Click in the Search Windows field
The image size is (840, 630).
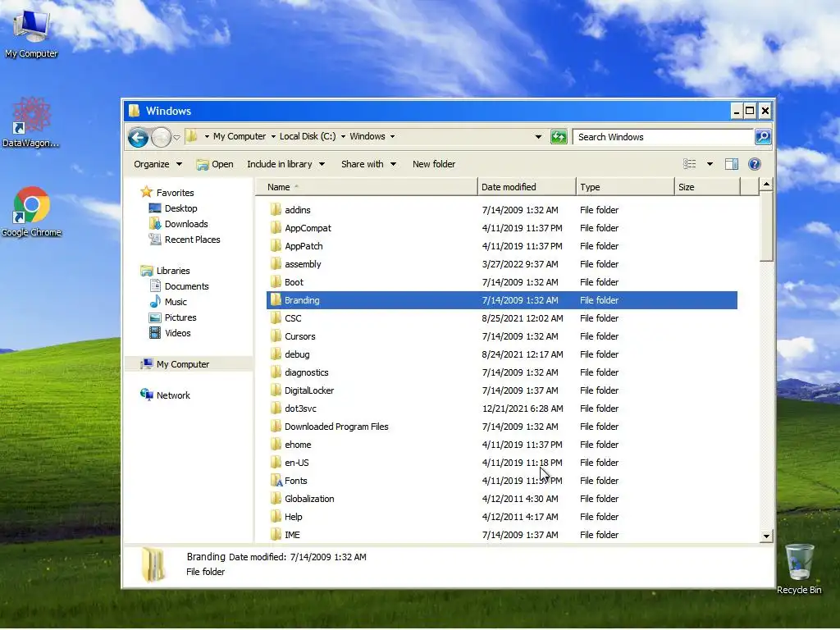[x=663, y=137]
